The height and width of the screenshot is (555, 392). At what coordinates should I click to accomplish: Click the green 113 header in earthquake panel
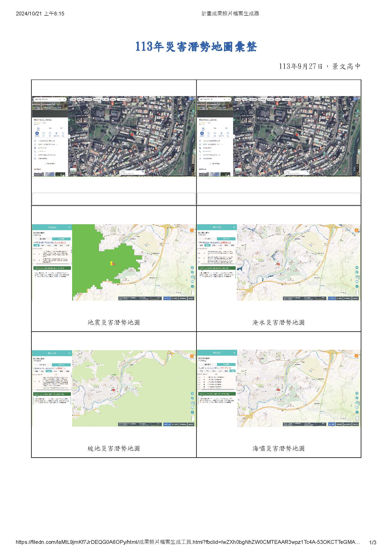pyautogui.click(x=52, y=268)
